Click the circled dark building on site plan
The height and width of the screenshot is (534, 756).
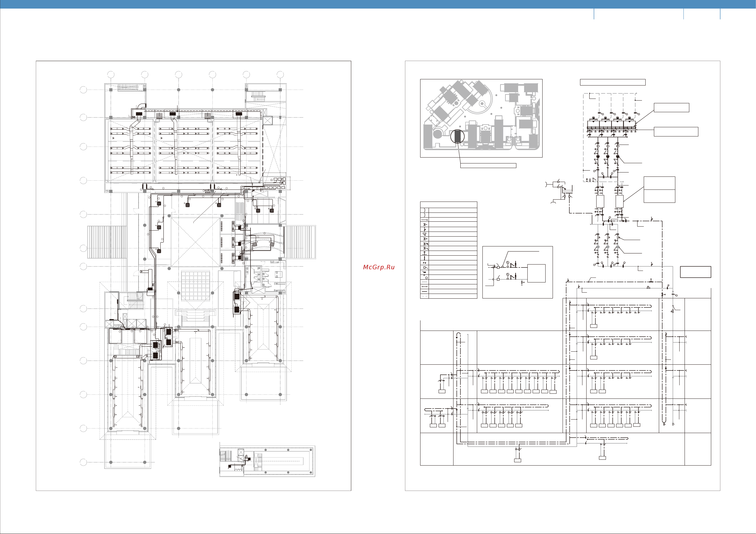point(457,136)
